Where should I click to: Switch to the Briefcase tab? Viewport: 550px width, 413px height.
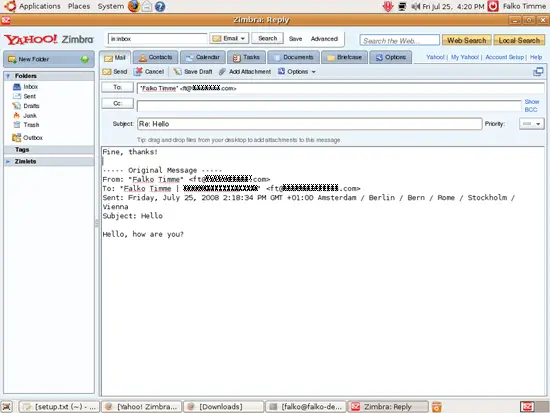[344, 57]
